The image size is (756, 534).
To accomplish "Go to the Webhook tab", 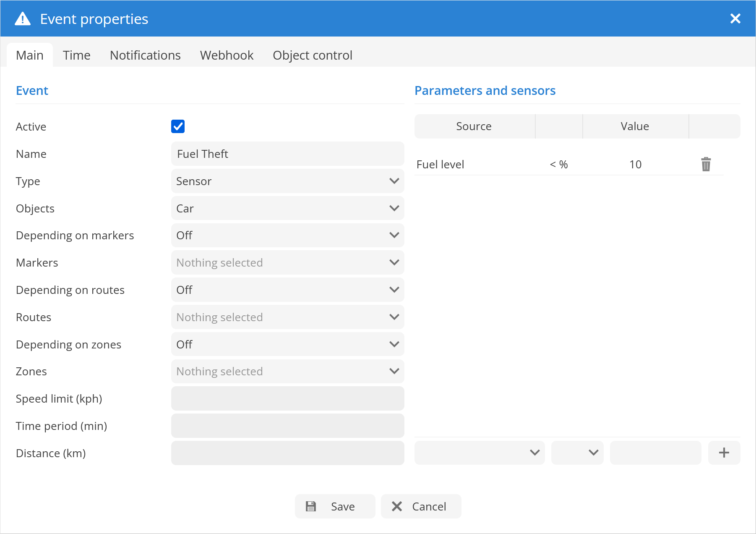I will [x=227, y=55].
